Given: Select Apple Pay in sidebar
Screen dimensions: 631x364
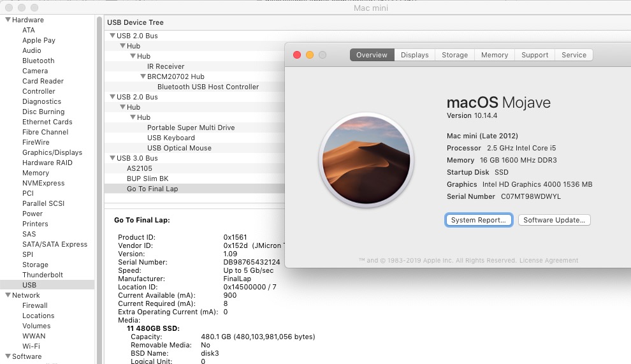Looking at the screenshot, I should (39, 40).
